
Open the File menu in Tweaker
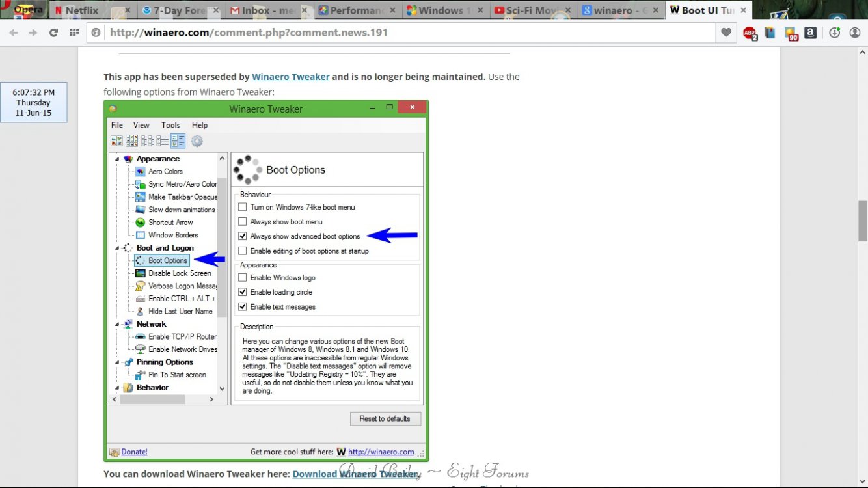click(117, 125)
